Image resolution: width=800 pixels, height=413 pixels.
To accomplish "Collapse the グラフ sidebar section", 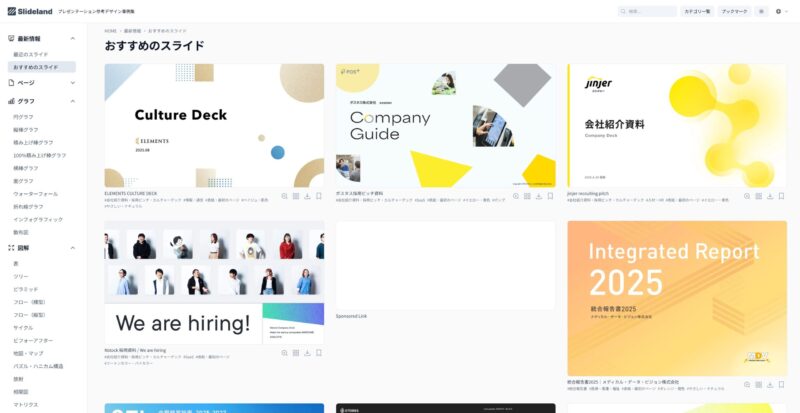I will click(x=72, y=101).
